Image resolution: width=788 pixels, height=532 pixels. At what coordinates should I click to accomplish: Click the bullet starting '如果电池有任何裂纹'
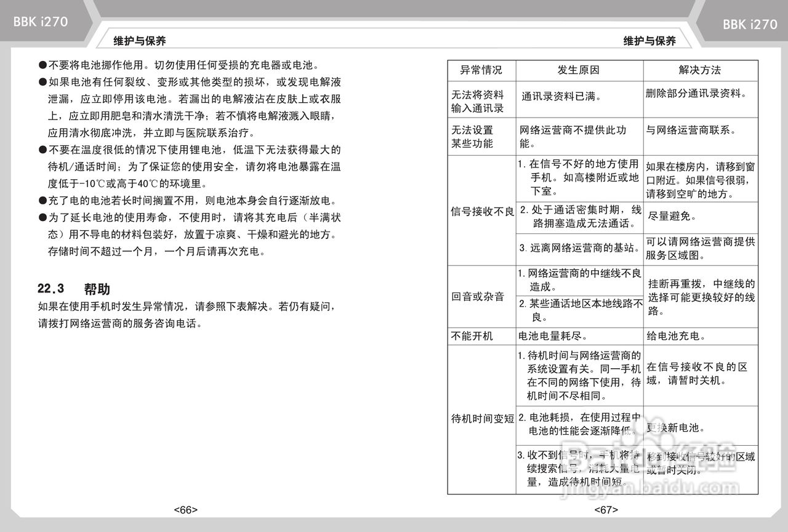(x=190, y=107)
